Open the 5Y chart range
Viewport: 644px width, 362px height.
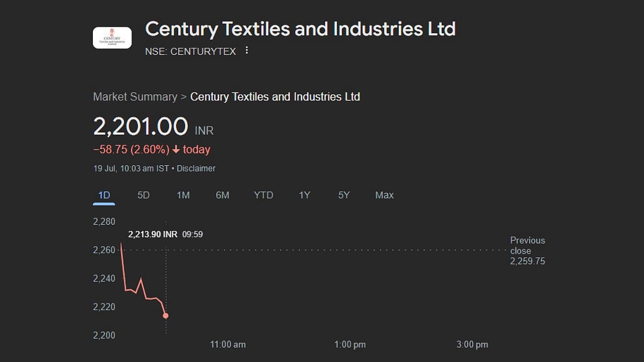[x=344, y=195]
